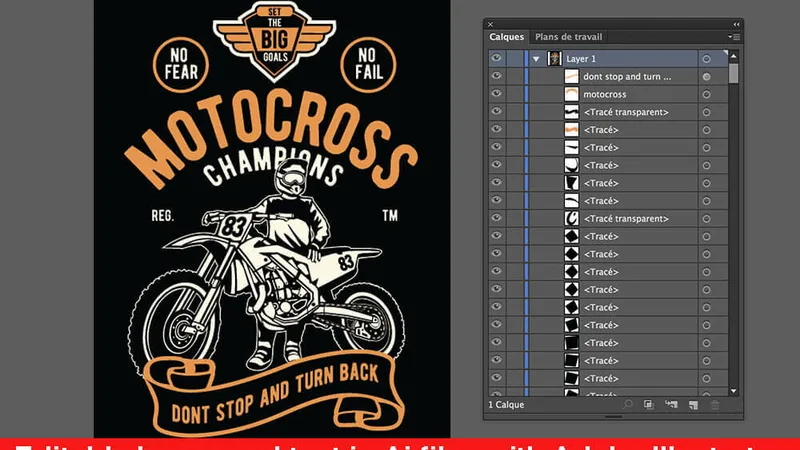Viewport: 800px width, 450px height.
Task: Toggle eye of <Tracé transparent> below motocross
Action: point(496,111)
